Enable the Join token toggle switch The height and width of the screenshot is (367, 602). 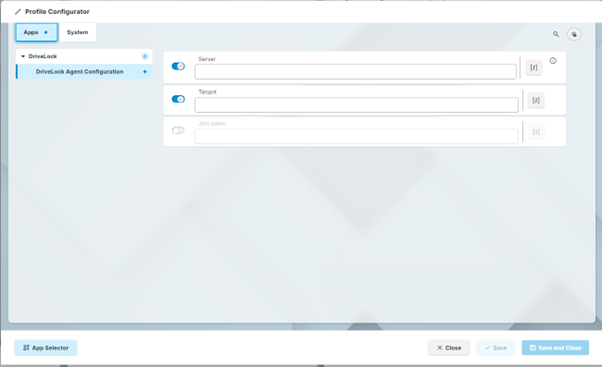(178, 131)
